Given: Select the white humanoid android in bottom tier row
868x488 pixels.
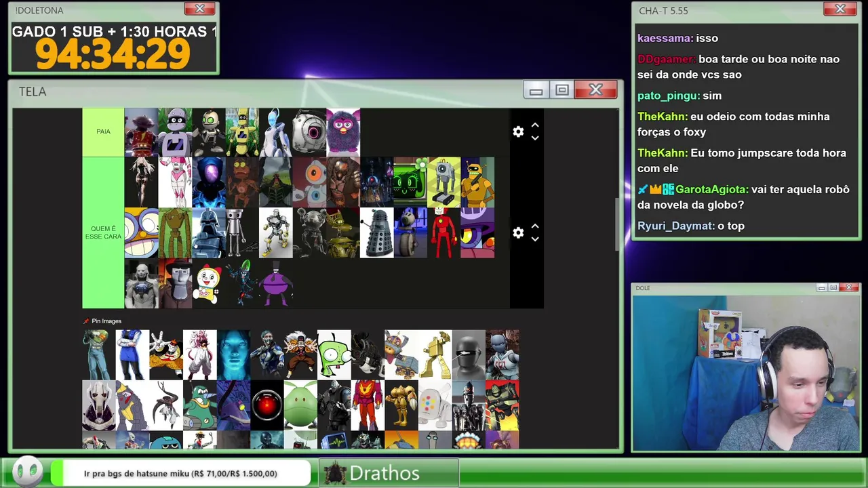Looking at the screenshot, I should (141, 283).
